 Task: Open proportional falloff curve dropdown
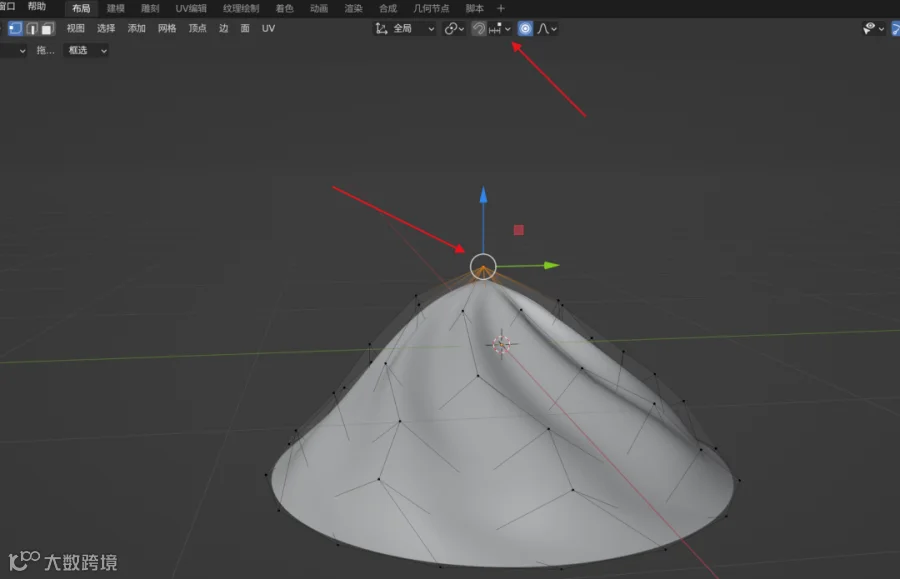pyautogui.click(x=547, y=29)
